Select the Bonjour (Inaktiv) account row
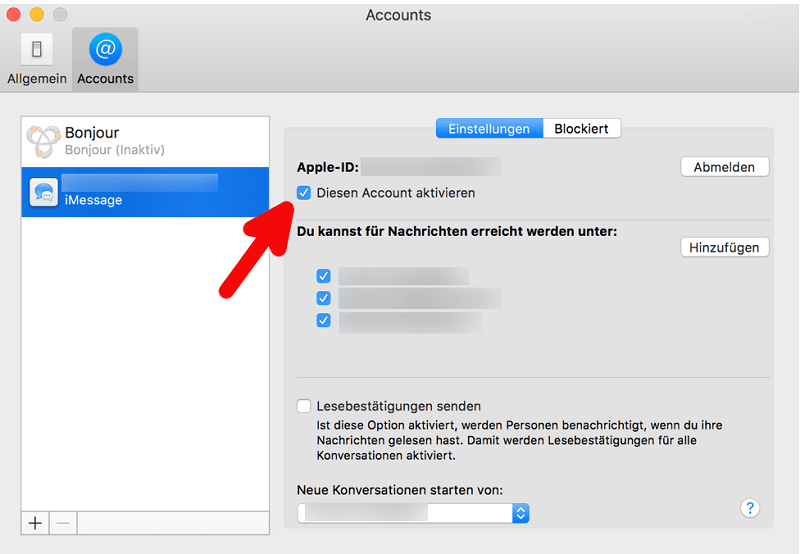 coord(145,141)
